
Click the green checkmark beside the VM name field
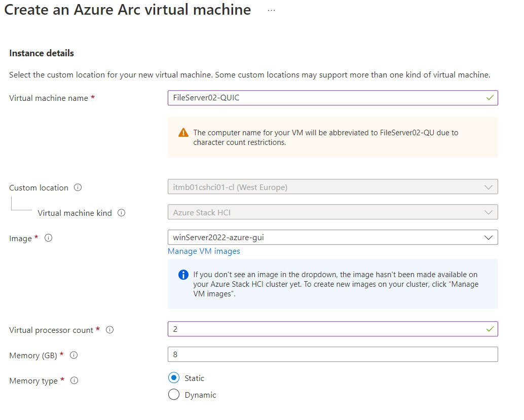(490, 98)
